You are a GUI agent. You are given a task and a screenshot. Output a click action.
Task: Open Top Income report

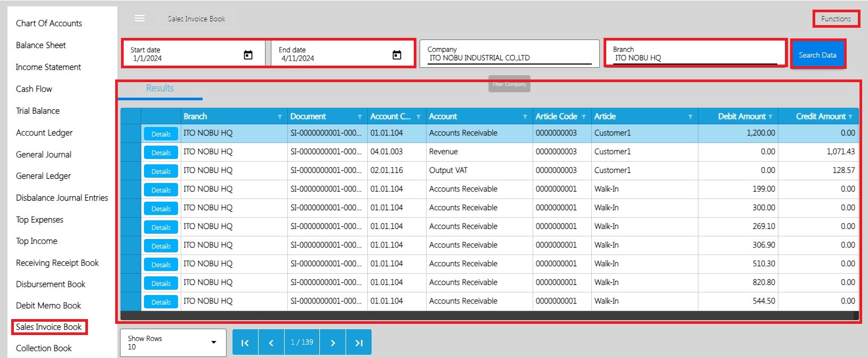[37, 241]
